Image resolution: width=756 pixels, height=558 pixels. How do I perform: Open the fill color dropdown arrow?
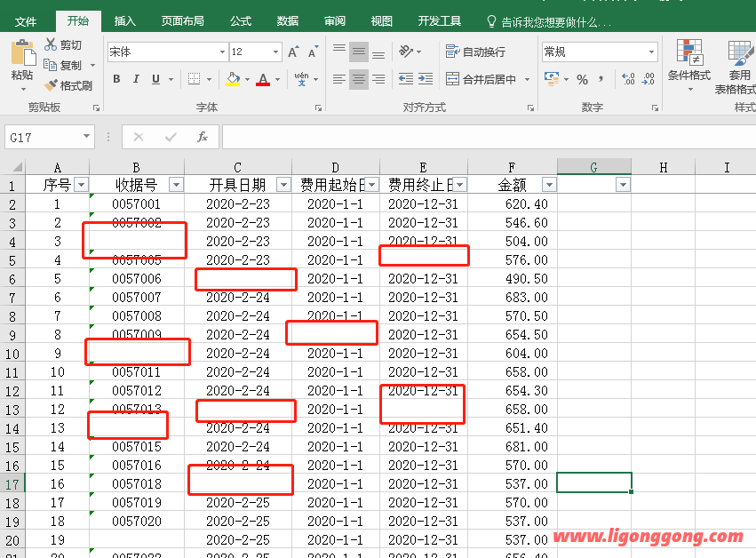pos(247,80)
